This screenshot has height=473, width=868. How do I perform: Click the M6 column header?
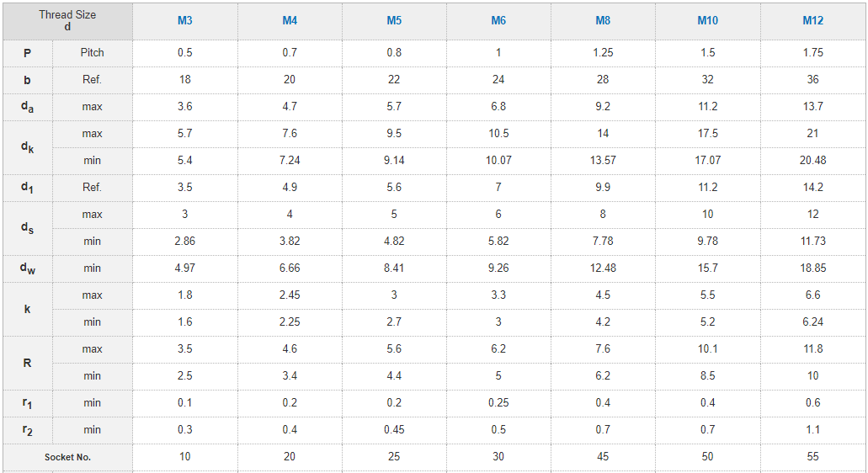[498, 21]
